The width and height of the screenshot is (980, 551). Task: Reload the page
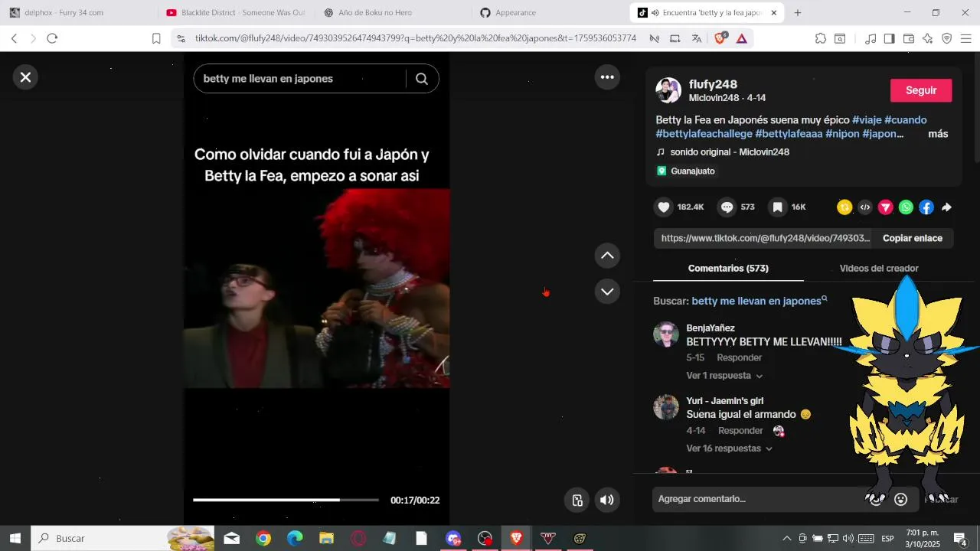[x=52, y=38]
